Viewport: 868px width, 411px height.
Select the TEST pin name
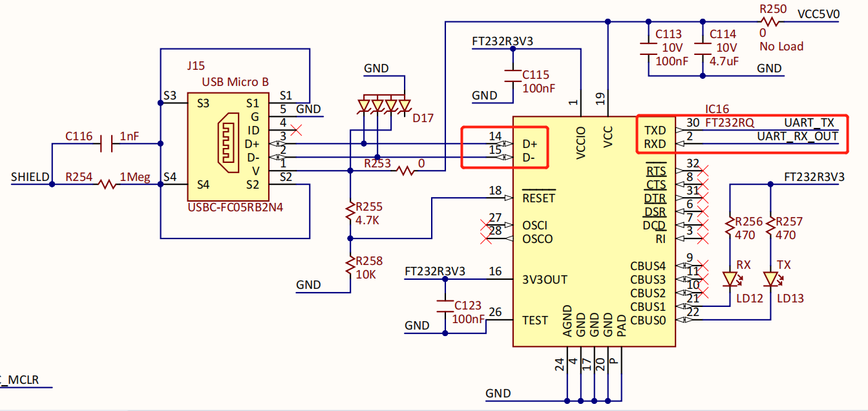(x=535, y=321)
